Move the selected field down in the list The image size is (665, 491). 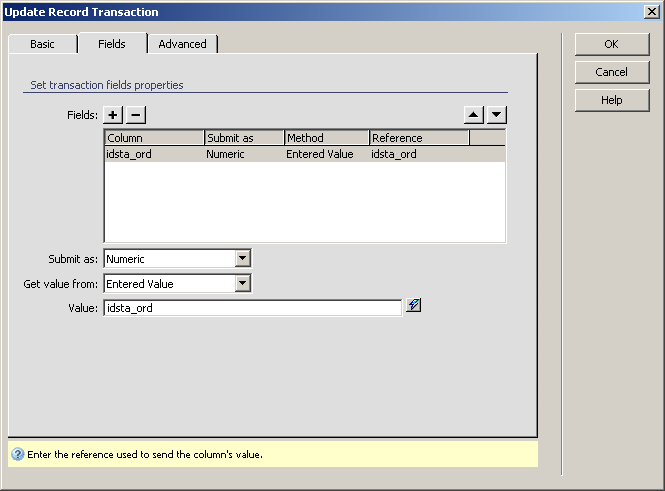click(497, 115)
